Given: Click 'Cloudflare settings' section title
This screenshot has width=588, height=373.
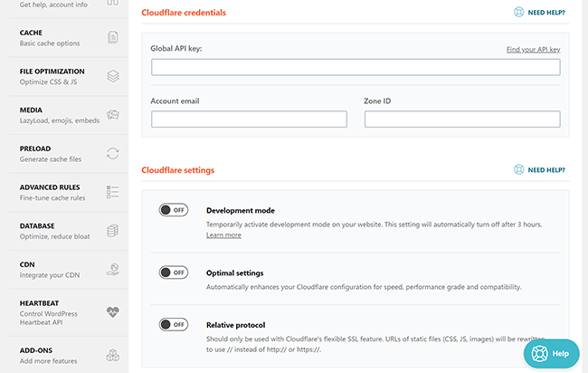Looking at the screenshot, I should point(177,170).
